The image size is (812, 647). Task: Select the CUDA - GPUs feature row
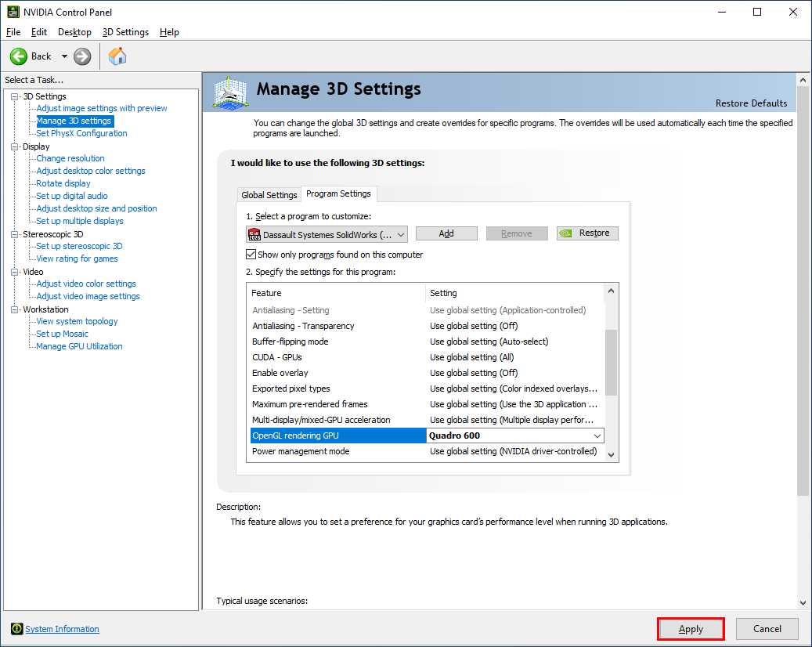coord(427,357)
